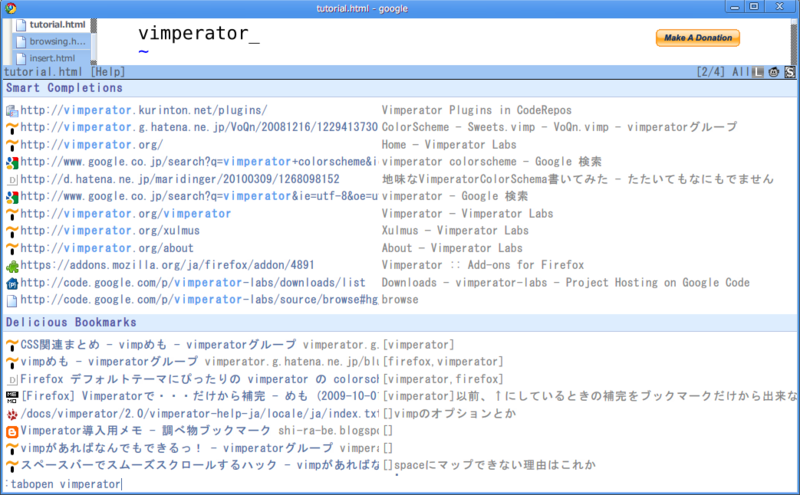Click Google favicon of colorscheme search row
This screenshot has height=495, width=800.
tap(12, 163)
